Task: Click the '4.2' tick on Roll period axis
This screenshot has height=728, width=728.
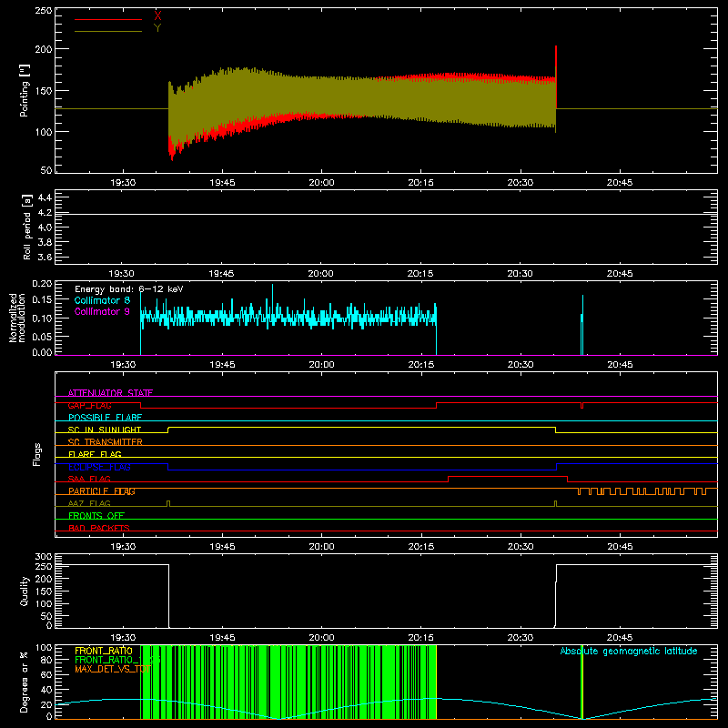Action: [x=45, y=213]
